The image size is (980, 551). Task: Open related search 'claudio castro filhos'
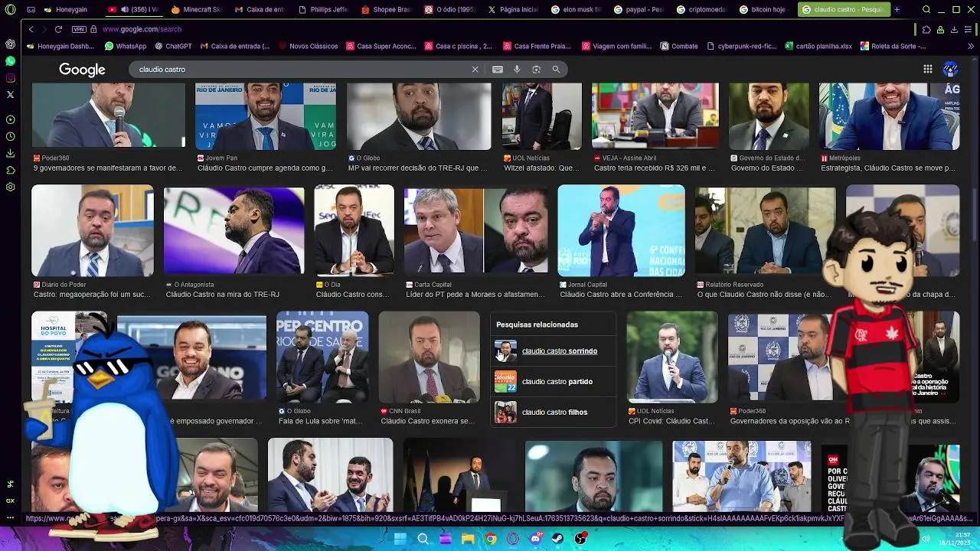click(x=553, y=412)
